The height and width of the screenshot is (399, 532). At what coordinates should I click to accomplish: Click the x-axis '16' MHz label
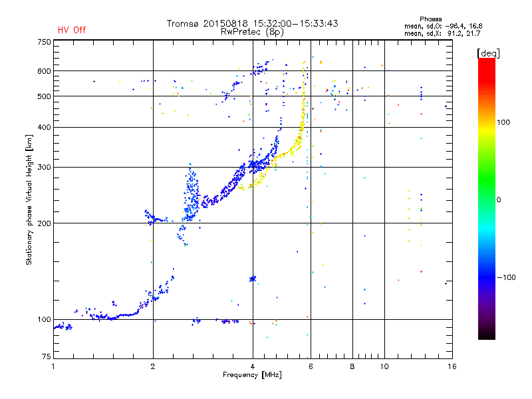coord(452,366)
